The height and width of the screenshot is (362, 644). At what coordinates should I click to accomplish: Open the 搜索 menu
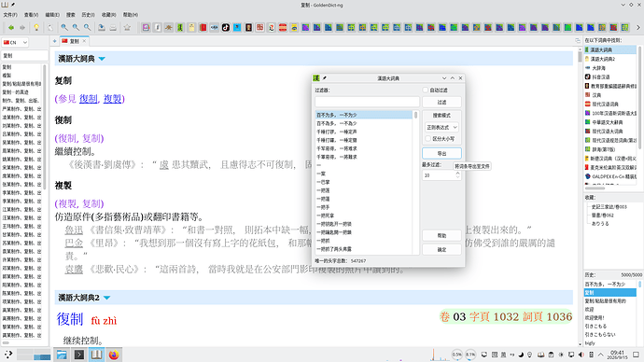[71, 15]
